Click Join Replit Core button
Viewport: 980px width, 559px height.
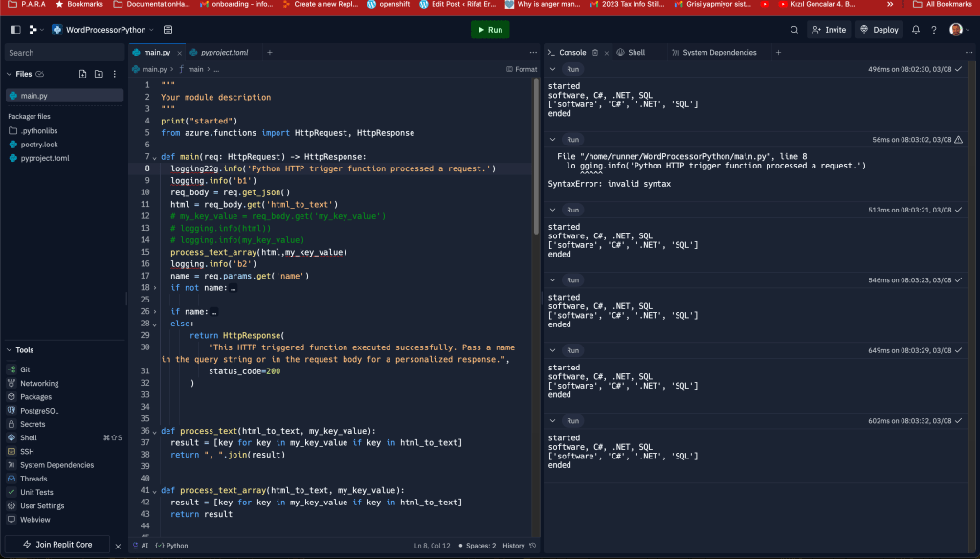57,545
